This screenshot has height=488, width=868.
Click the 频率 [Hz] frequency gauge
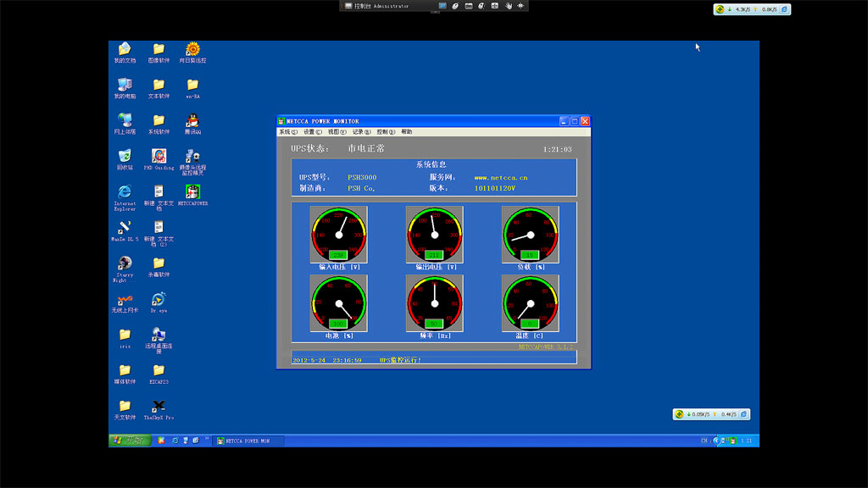coord(435,303)
